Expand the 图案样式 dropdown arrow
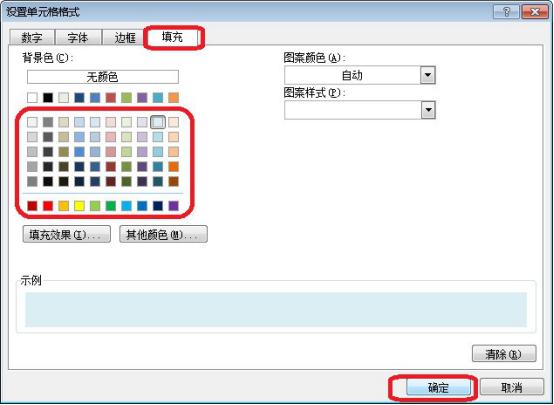 click(x=428, y=110)
